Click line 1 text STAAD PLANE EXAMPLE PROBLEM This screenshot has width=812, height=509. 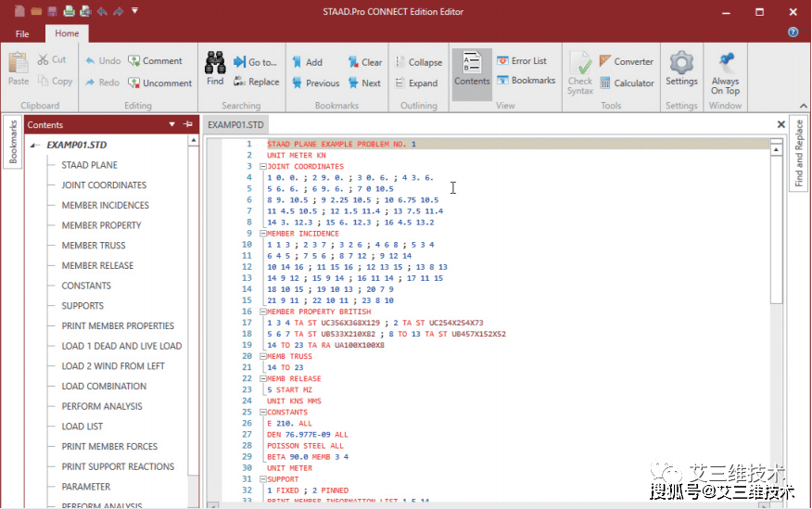[x=341, y=144]
